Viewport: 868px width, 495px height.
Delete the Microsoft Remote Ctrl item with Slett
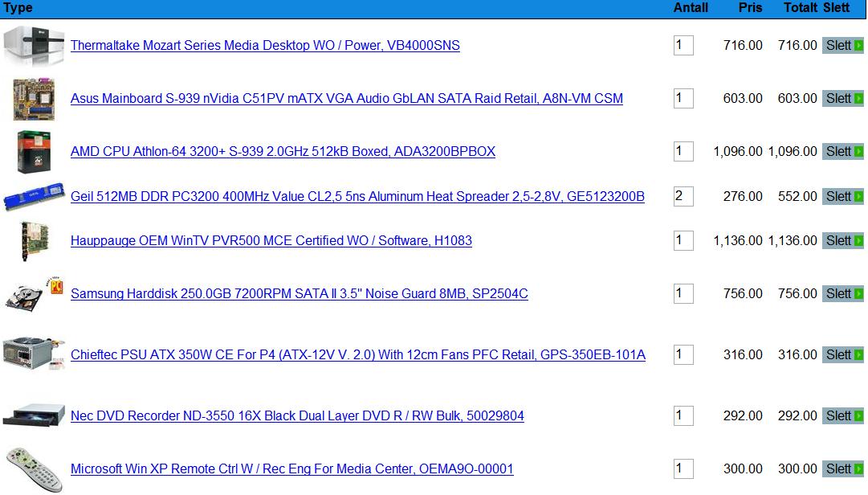[x=842, y=469]
